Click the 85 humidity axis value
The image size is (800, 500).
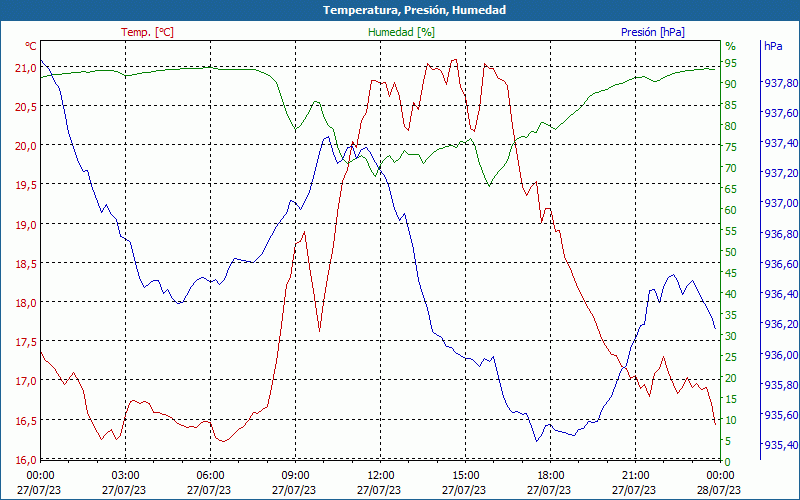pyautogui.click(x=731, y=105)
